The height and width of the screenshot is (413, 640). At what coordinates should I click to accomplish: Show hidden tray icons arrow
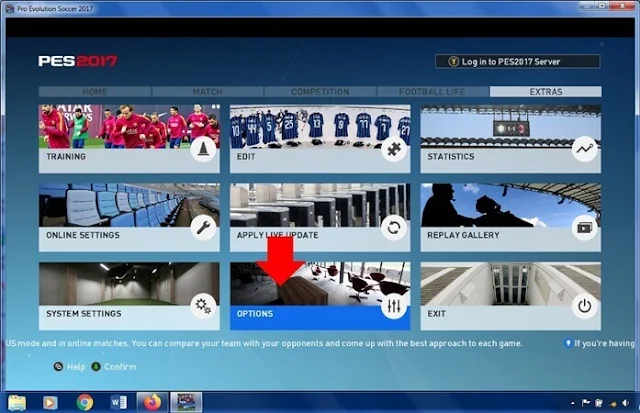[x=573, y=403]
